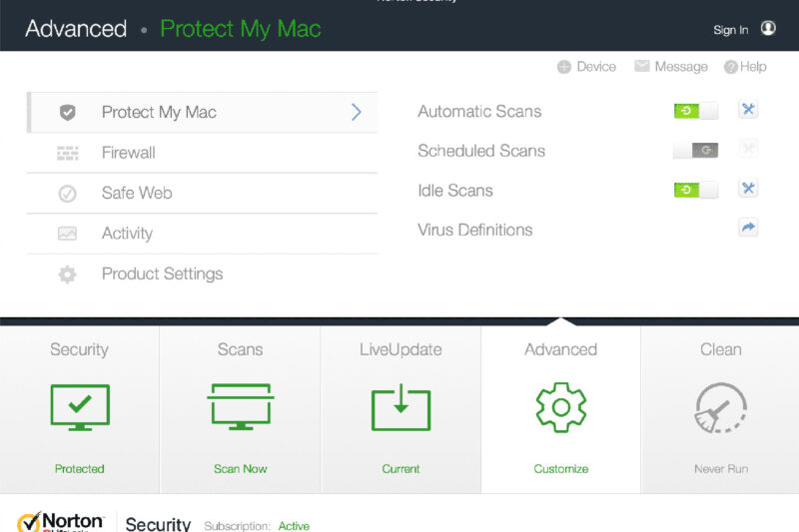Click the Message envelope icon
Screen dimensions: 799x532
(641, 66)
